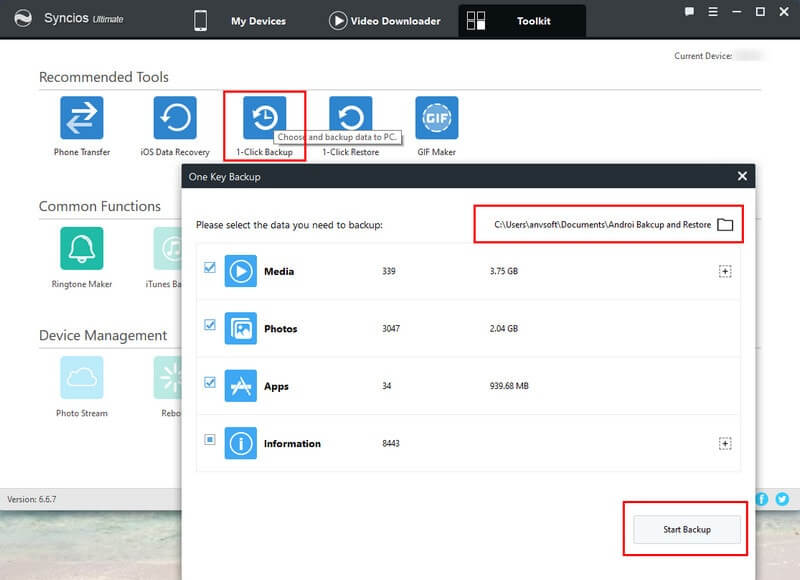Uncheck the Photos checkbox
800x580 pixels.
click(x=210, y=324)
